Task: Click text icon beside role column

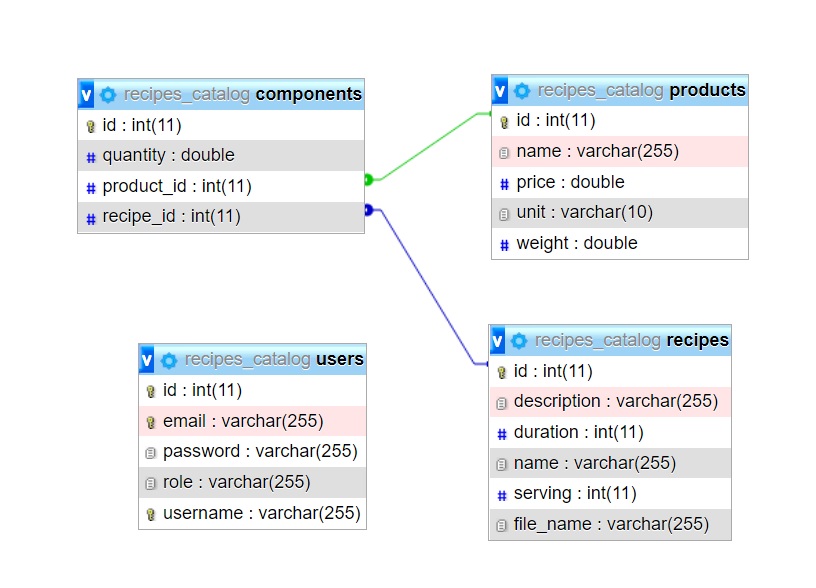Action: coord(150,483)
